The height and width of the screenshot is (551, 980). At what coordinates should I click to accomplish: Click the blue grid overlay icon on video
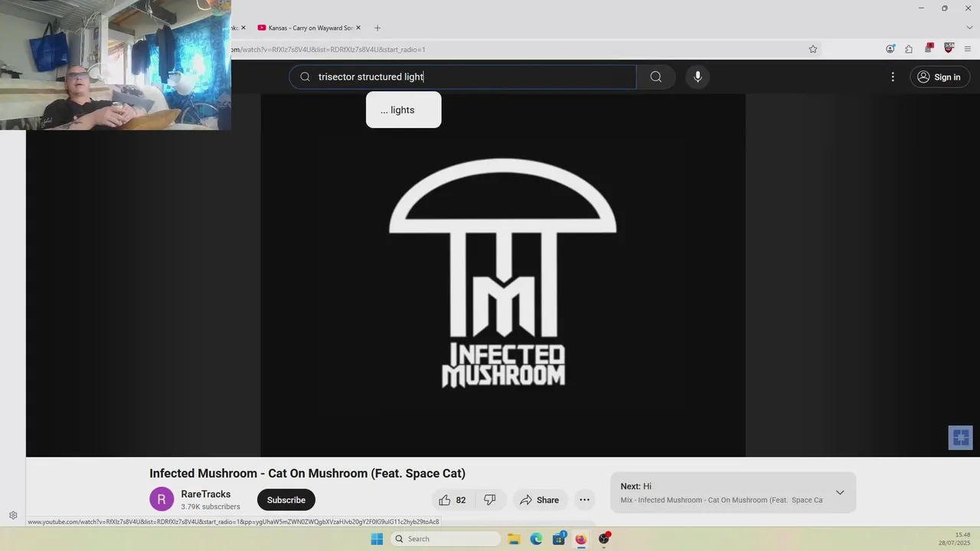point(961,438)
